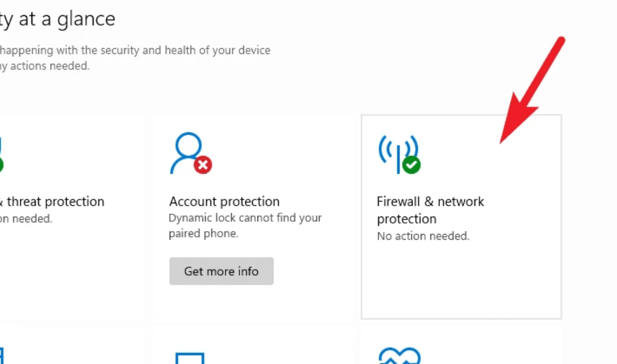617x364 pixels.
Task: Click the Firewall antenna signal icon
Action: pyautogui.click(x=397, y=153)
